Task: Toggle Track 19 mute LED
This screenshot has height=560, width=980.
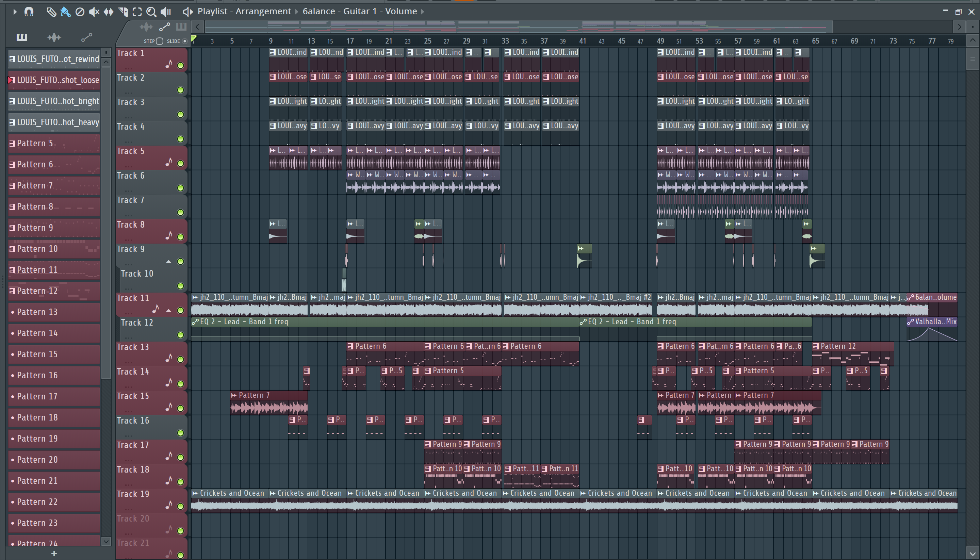Action: pyautogui.click(x=180, y=507)
